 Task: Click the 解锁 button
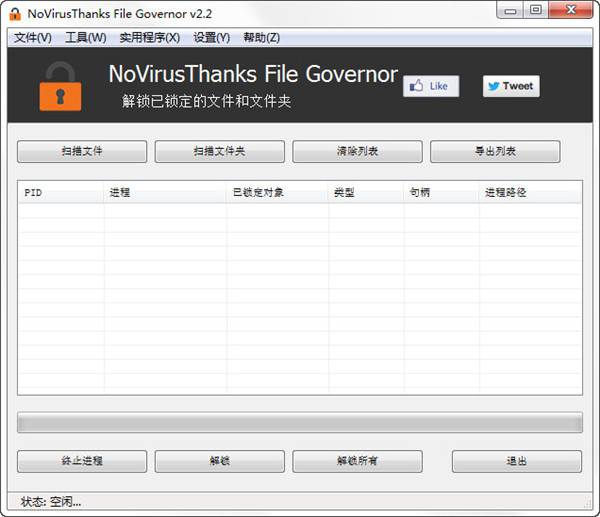tap(220, 461)
